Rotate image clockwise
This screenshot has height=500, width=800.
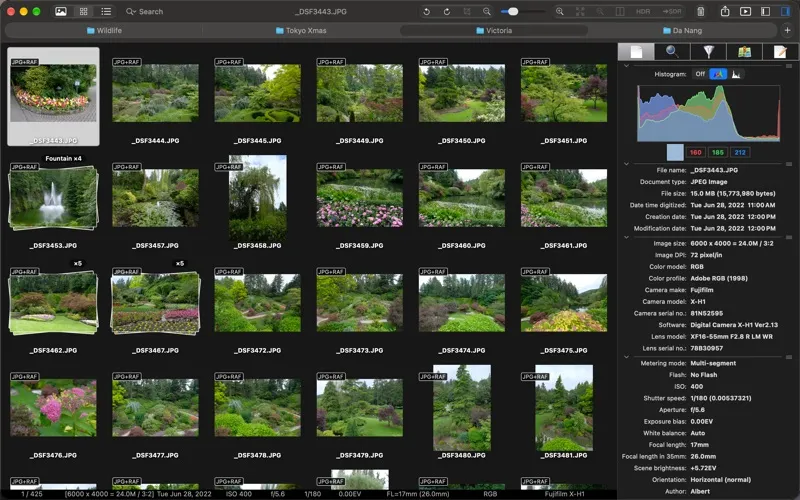click(x=446, y=11)
